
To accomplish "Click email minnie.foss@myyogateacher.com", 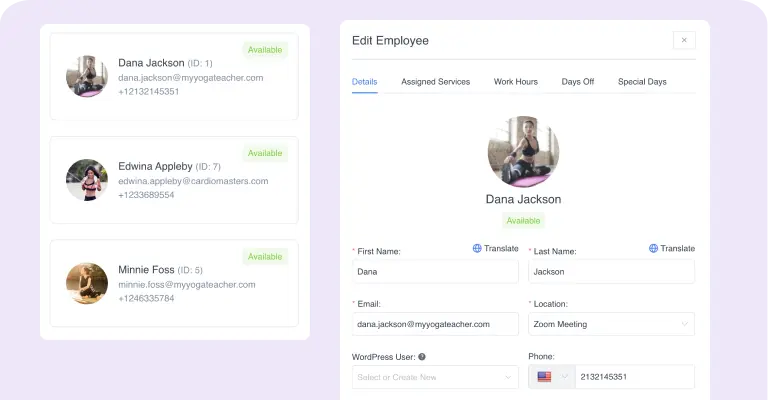I will [x=187, y=284].
